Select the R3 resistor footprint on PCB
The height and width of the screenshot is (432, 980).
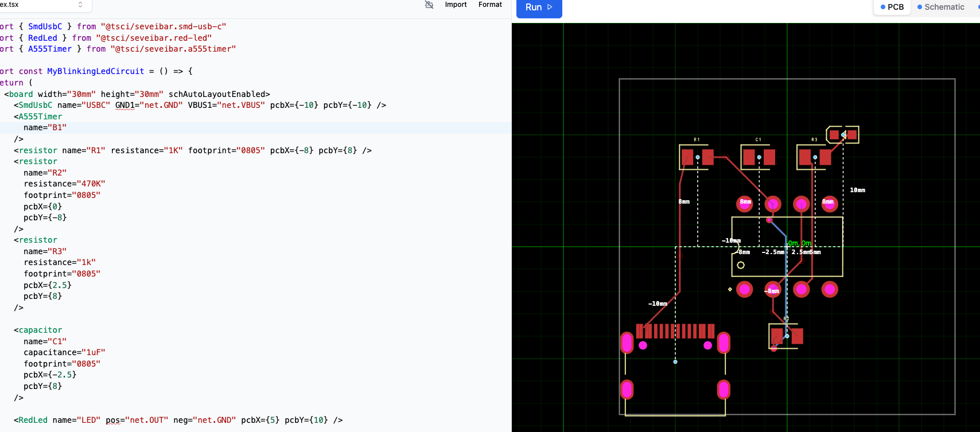pos(814,157)
